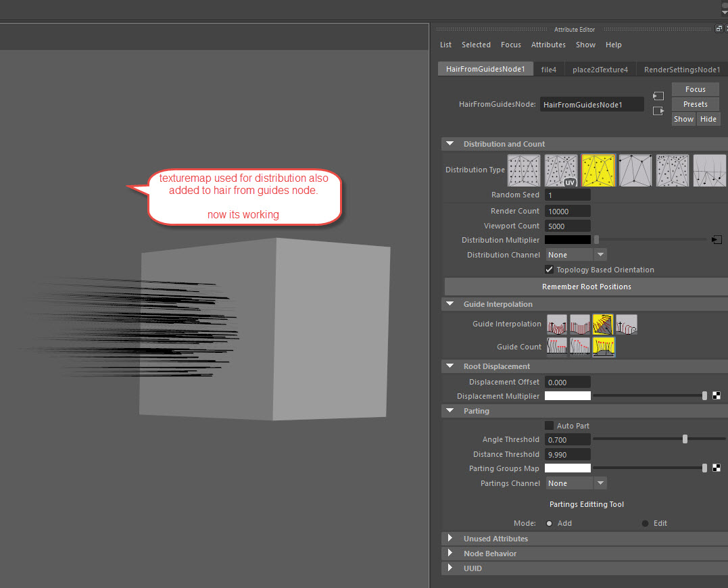Image resolution: width=728 pixels, height=588 pixels.
Task: Expand the Unused Attributes section
Action: tap(450, 539)
